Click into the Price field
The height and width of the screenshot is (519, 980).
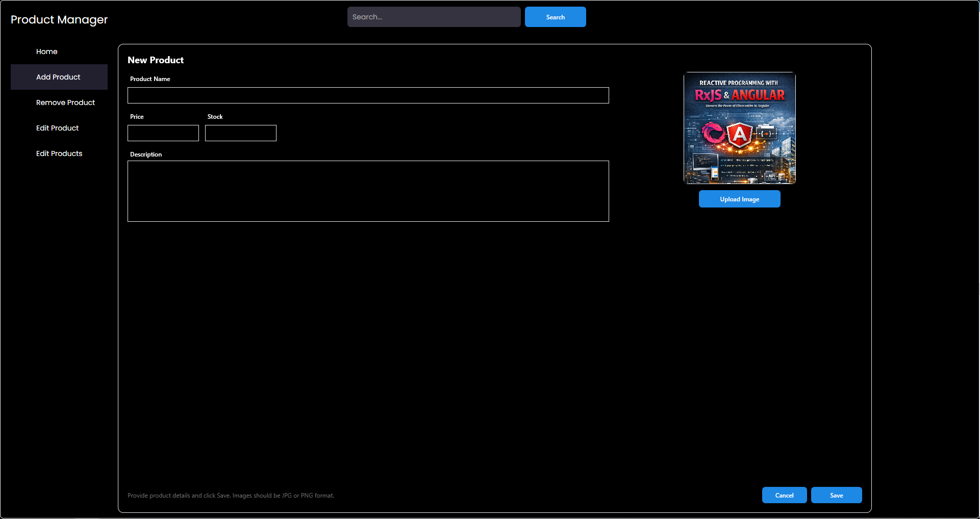click(x=163, y=133)
